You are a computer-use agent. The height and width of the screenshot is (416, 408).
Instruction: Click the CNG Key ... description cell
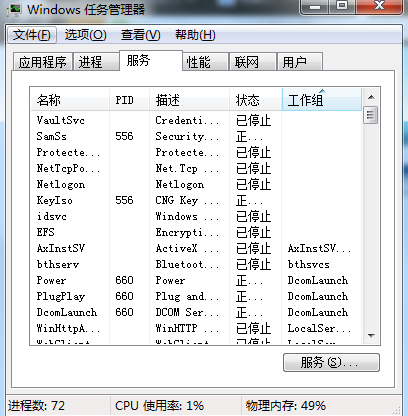click(x=187, y=200)
